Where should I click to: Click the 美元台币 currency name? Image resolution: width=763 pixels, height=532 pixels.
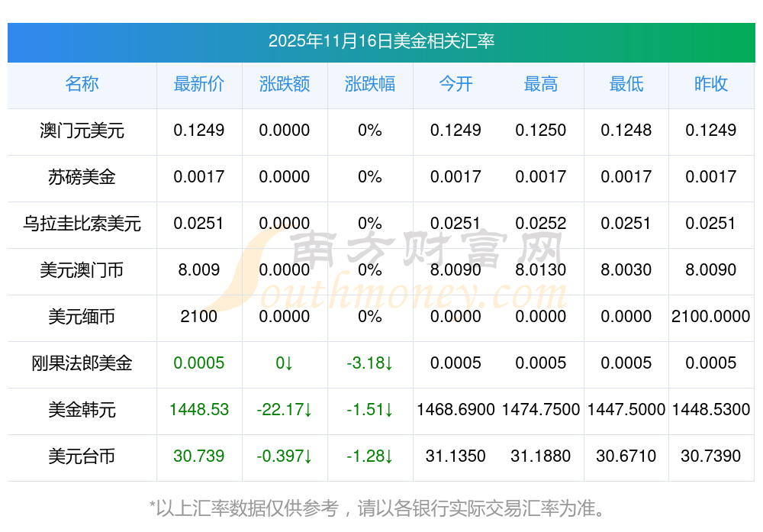82,456
